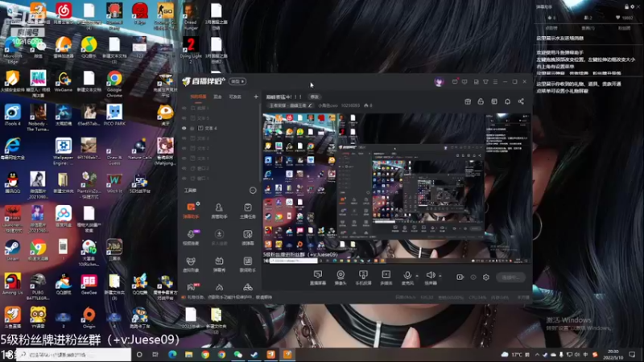
Task: Click the unlock padlock icon above preview
Action: 481,101
